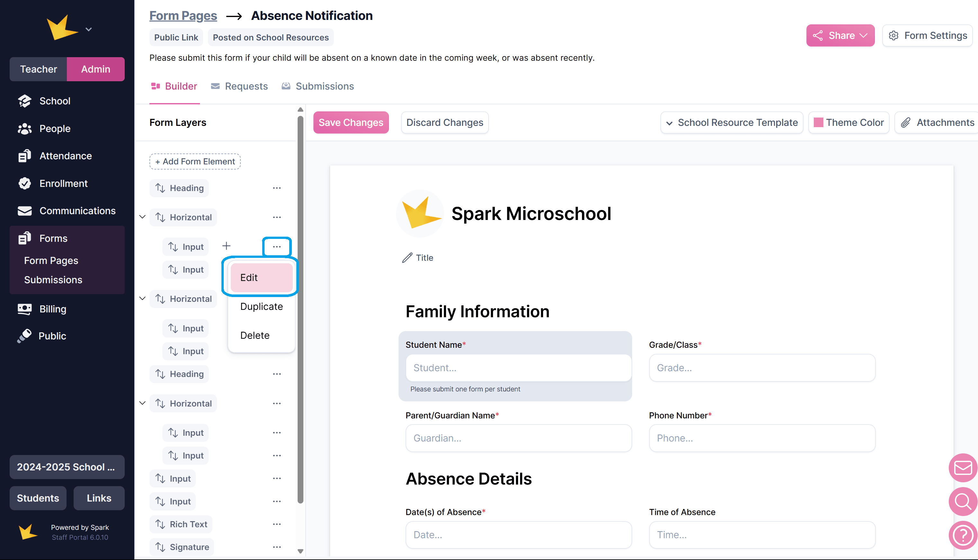Click the pencil icon next to Title
The width and height of the screenshot is (978, 560).
coord(407,258)
